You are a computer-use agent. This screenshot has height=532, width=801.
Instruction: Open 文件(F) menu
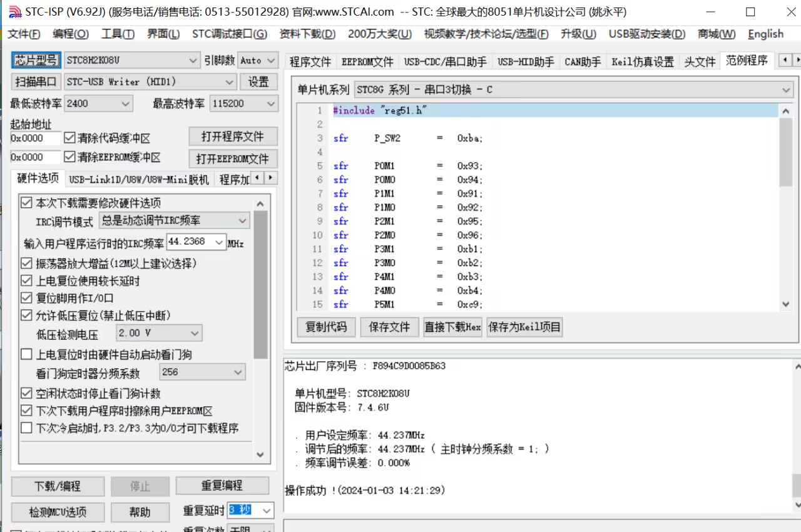24,34
